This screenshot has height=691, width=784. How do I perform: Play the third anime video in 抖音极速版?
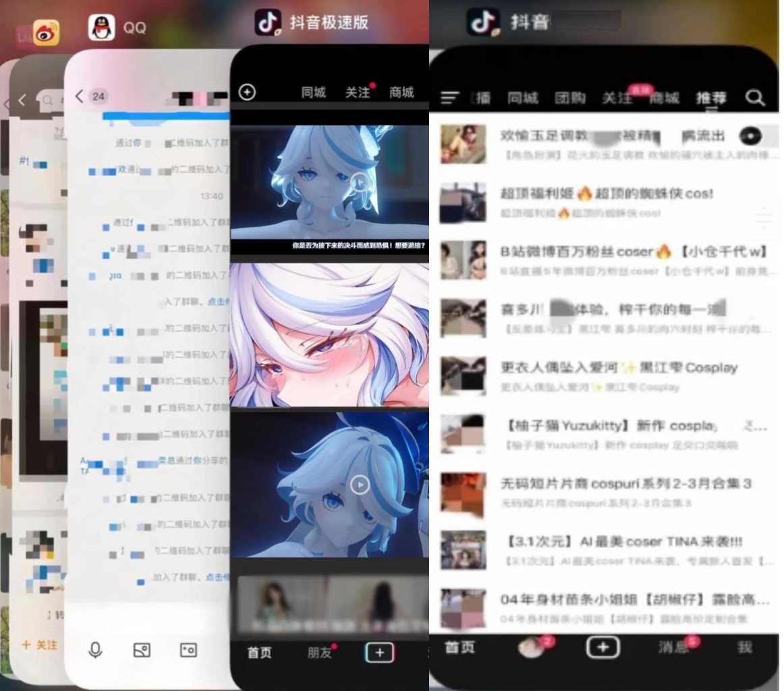click(360, 485)
